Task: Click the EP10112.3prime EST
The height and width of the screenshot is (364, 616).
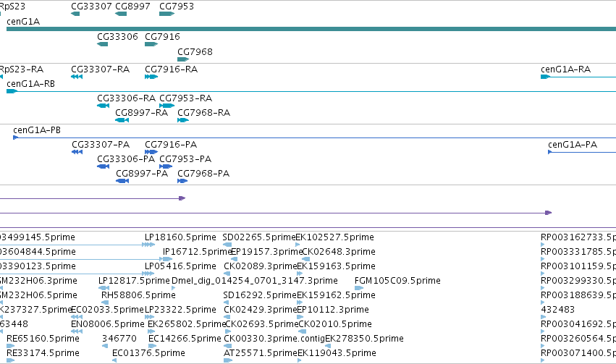Action: click(x=333, y=310)
